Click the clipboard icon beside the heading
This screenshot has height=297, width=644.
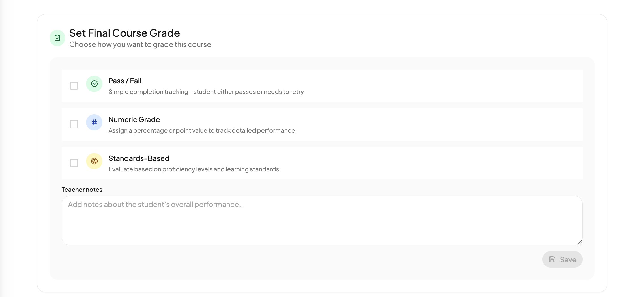click(57, 38)
